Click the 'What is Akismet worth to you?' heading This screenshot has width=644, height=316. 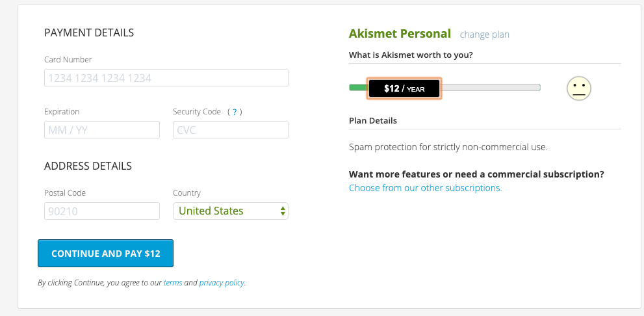[411, 55]
